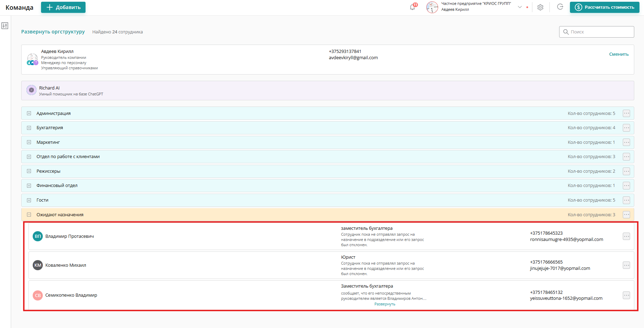The width and height of the screenshot is (644, 328).
Task: Collapse the Ожидают назначения group
Action: click(x=29, y=215)
